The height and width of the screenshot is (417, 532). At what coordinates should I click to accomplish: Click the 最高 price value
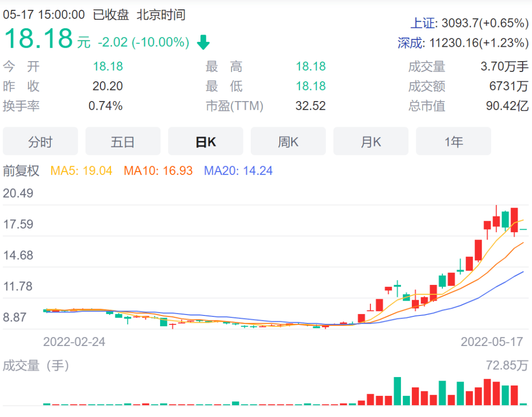310,66
